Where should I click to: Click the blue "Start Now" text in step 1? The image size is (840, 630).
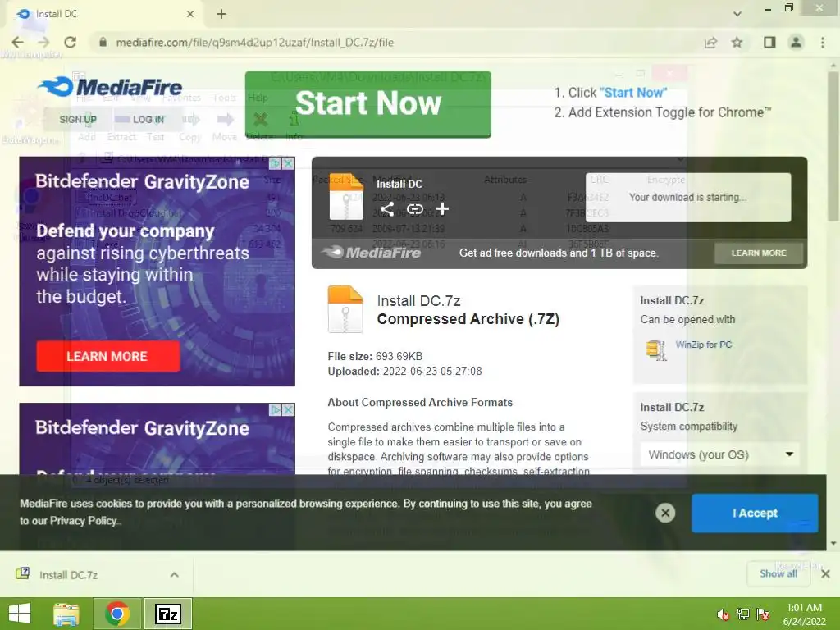pyautogui.click(x=633, y=93)
